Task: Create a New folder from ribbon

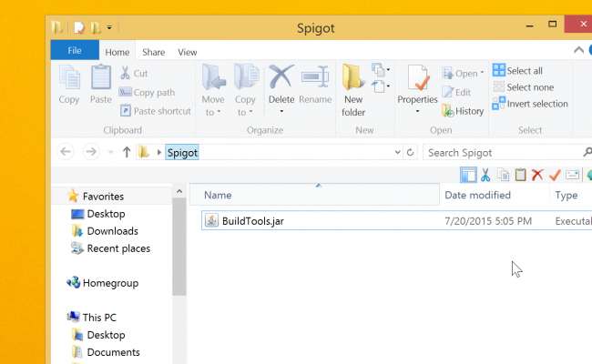Action: [x=353, y=90]
